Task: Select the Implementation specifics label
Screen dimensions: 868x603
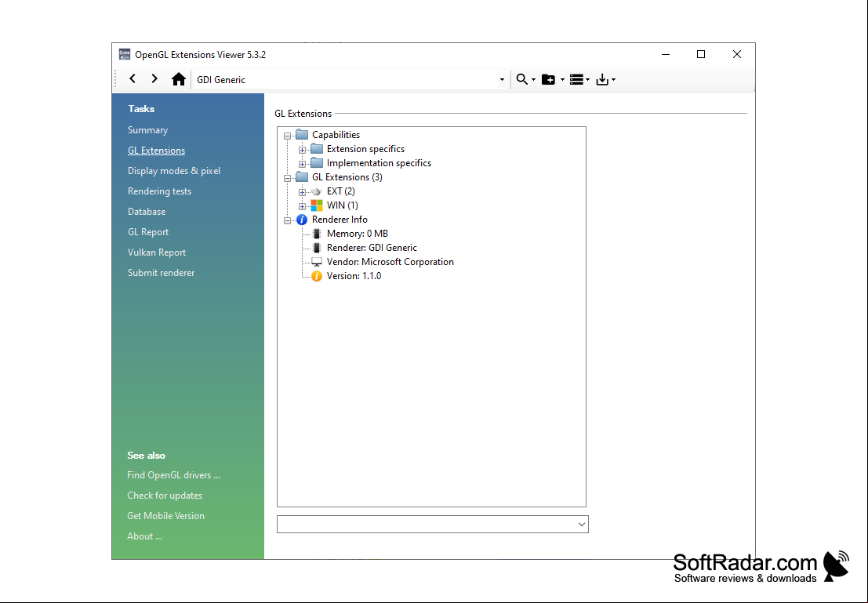Action: click(380, 163)
